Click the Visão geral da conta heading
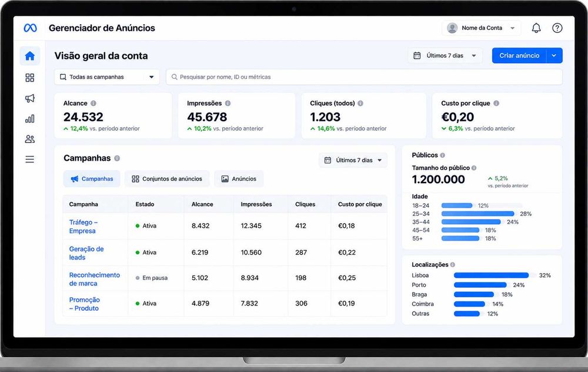 (x=101, y=56)
